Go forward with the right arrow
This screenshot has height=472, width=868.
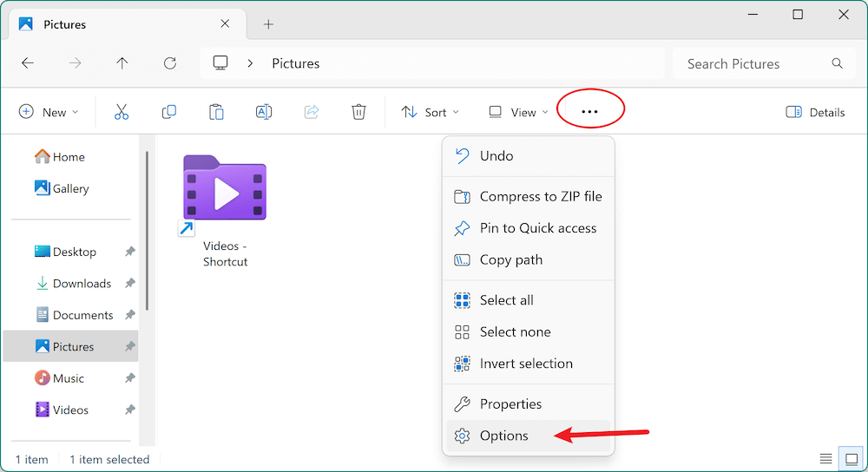[75, 63]
